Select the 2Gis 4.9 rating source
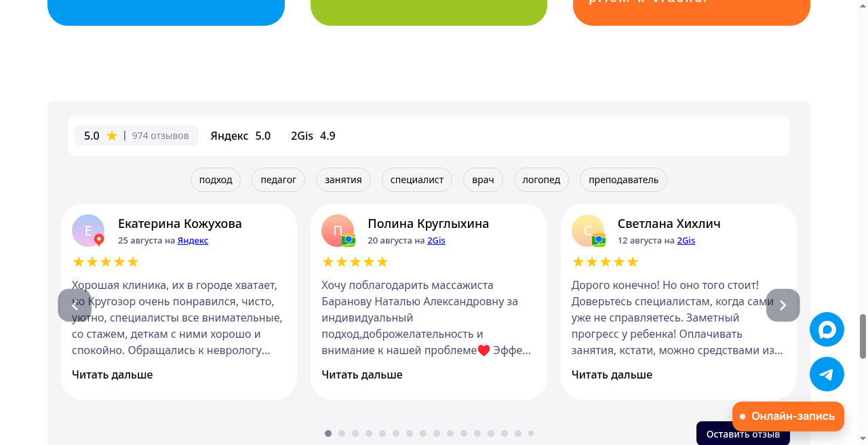Image resolution: width=868 pixels, height=445 pixels. pyautogui.click(x=313, y=136)
